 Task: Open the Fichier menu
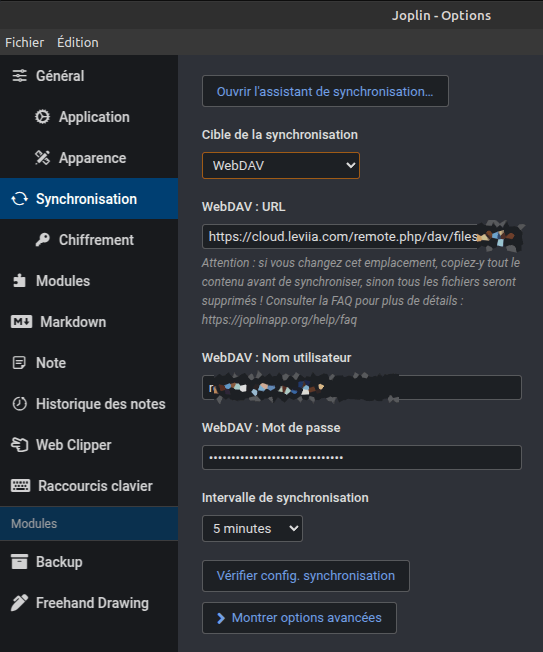click(x=25, y=42)
